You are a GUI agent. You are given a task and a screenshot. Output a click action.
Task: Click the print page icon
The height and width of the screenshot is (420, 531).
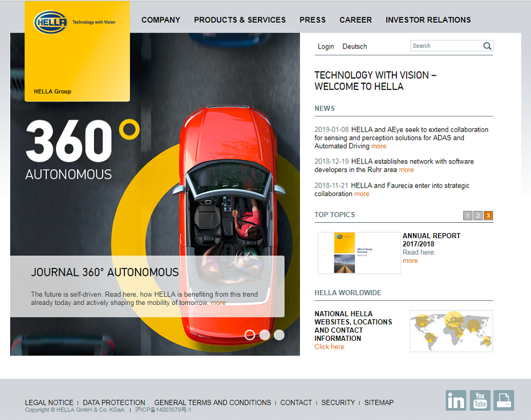coord(504,401)
